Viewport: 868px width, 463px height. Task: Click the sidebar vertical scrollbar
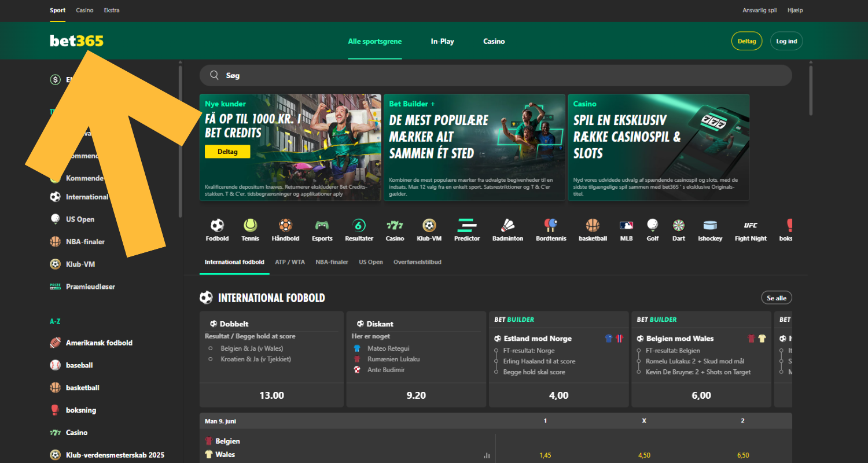180,142
